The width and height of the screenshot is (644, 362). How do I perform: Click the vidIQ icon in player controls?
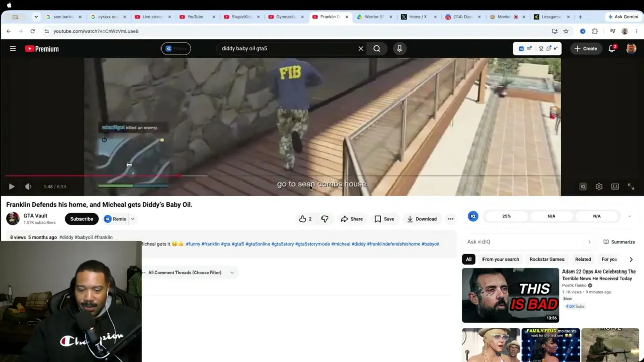(583, 187)
